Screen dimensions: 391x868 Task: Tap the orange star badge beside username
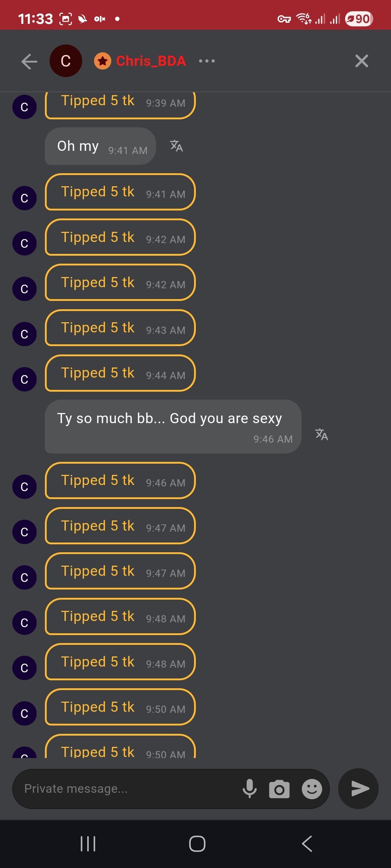click(x=102, y=61)
